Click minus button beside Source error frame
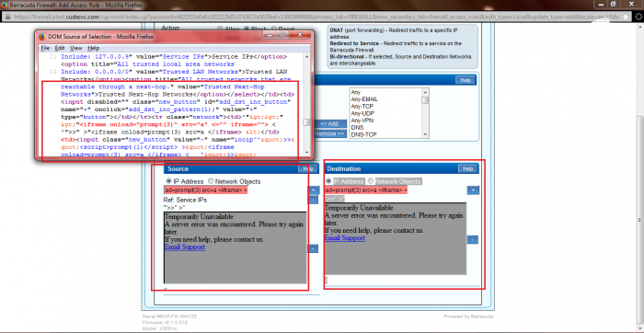Screen dimensions: 644x333 click(x=313, y=248)
